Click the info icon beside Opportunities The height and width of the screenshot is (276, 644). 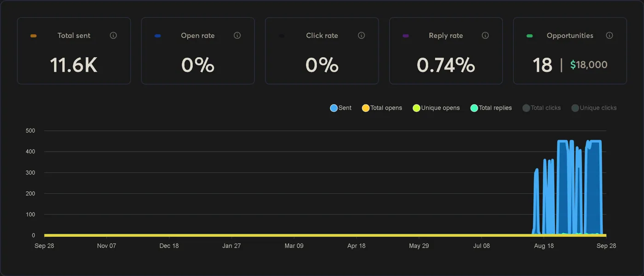click(609, 35)
